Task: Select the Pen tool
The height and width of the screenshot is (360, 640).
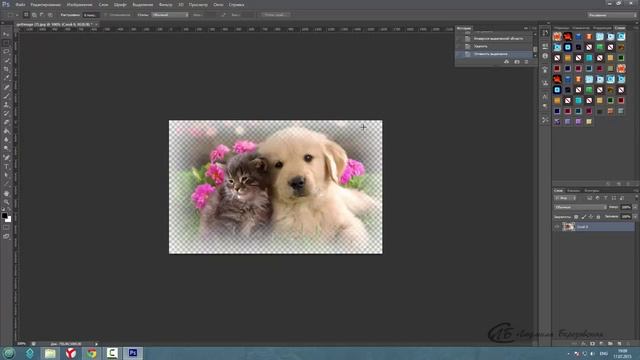Action: coord(6,158)
